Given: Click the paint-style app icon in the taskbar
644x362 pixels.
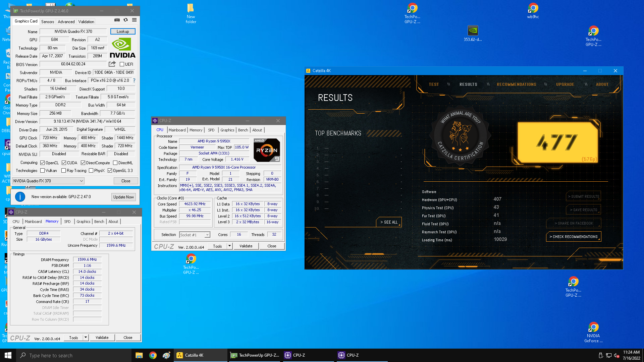Looking at the screenshot, I should (x=166, y=355).
